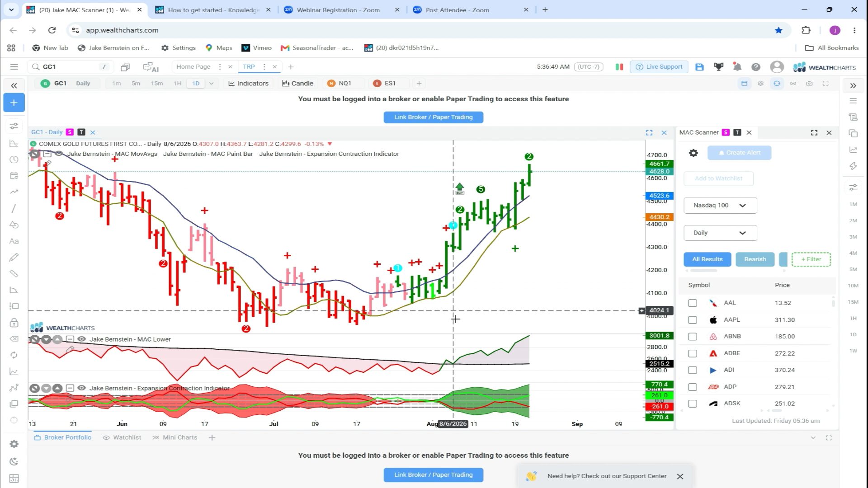Viewport: 868px width, 488px height.
Task: Open the help question mark icon
Action: (x=756, y=67)
